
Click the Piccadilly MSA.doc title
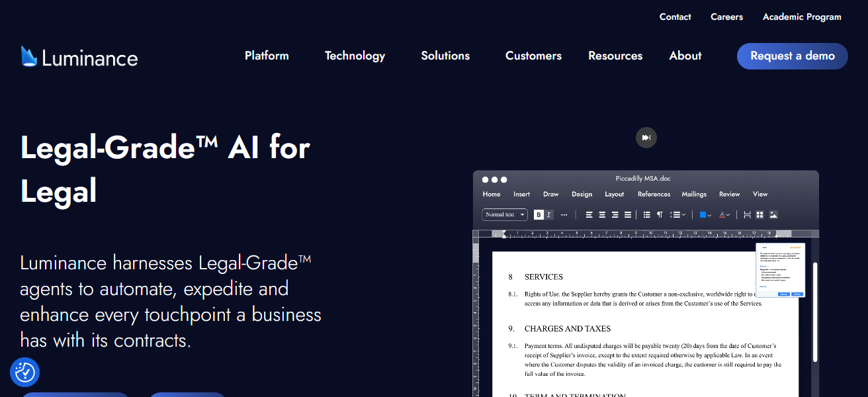[x=643, y=179]
